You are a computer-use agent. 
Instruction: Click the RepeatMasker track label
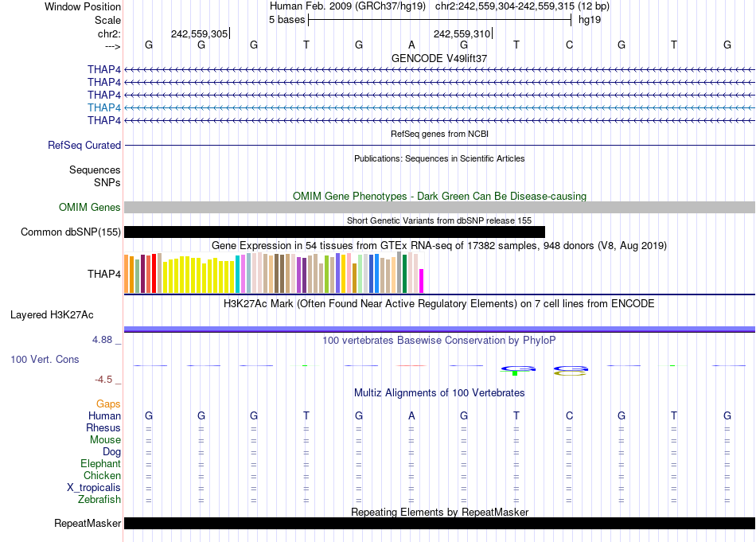point(88,523)
